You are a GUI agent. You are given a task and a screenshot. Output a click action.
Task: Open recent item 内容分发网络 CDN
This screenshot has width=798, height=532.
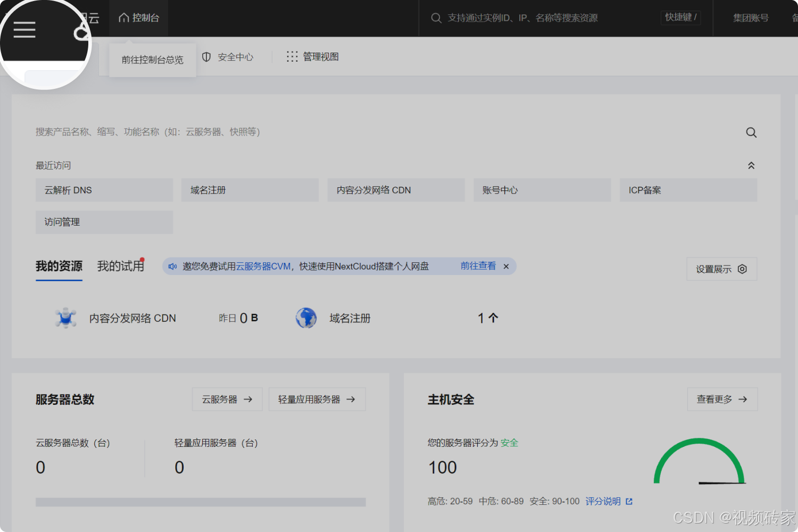(396, 190)
